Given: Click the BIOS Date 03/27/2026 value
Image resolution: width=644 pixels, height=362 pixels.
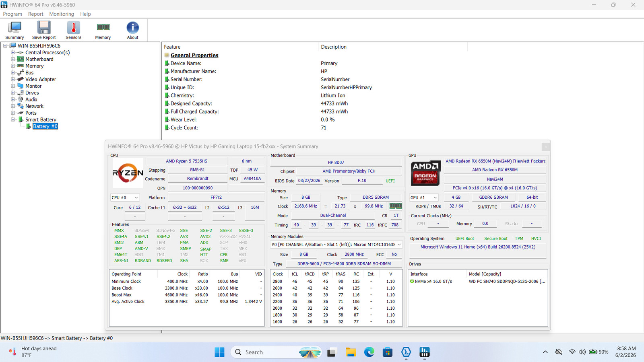Looking at the screenshot, I should click(x=309, y=181).
